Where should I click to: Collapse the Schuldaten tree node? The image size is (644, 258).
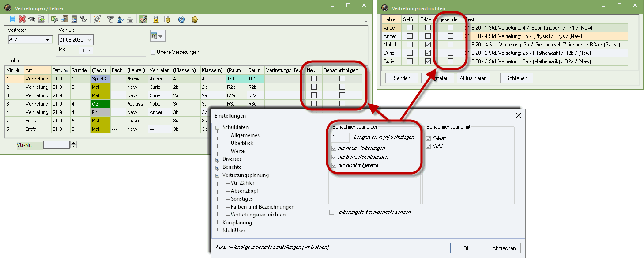(218, 127)
